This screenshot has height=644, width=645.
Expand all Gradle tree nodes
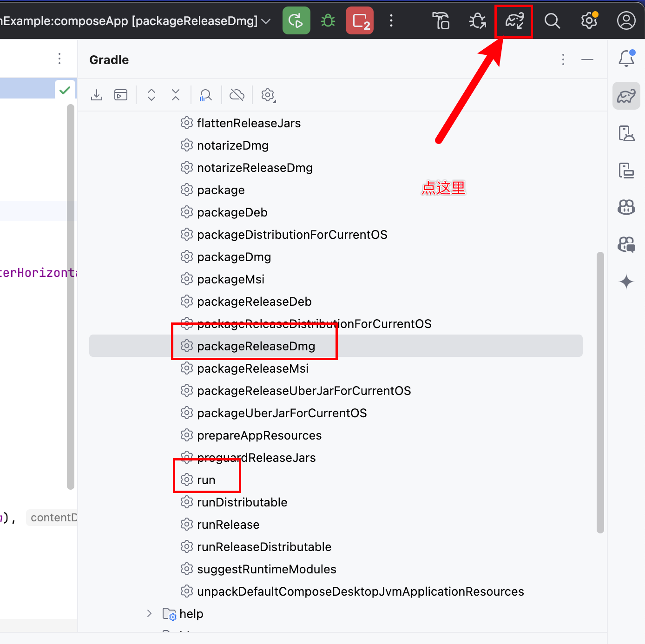(x=151, y=95)
